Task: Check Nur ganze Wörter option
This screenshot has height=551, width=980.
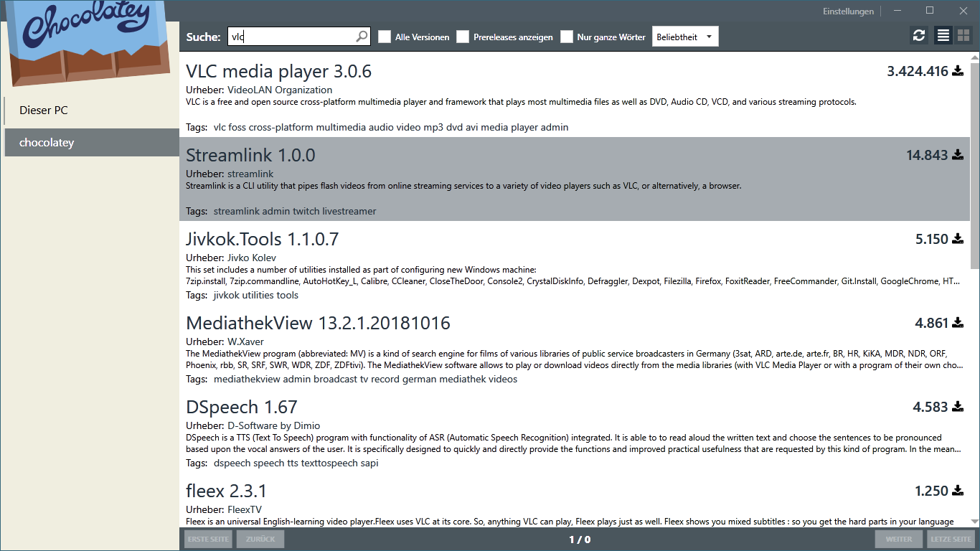Action: 567,37
